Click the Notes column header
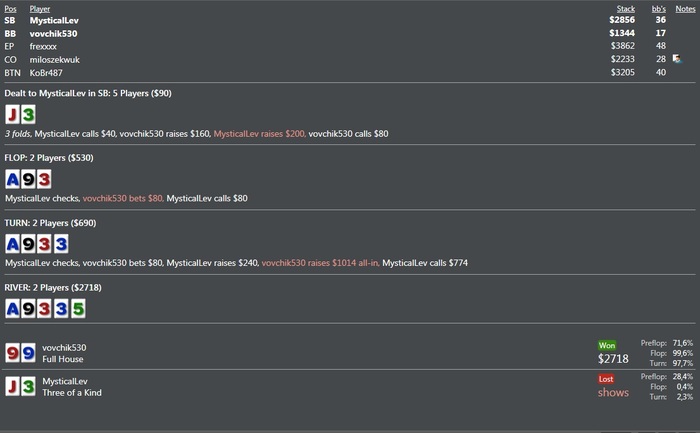The height and width of the screenshot is (433, 700). tap(685, 8)
